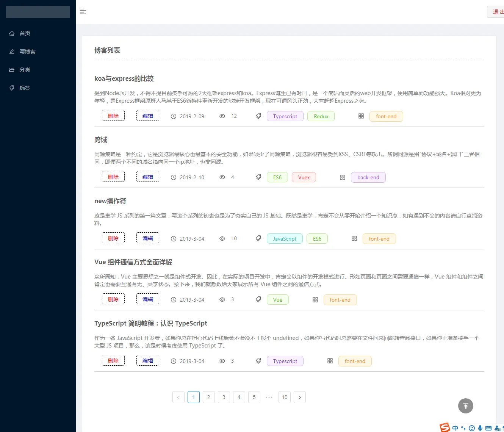Image resolution: width=504 pixels, height=432 pixels.
Task: Open the 跨域 post title
Action: [x=101, y=140]
